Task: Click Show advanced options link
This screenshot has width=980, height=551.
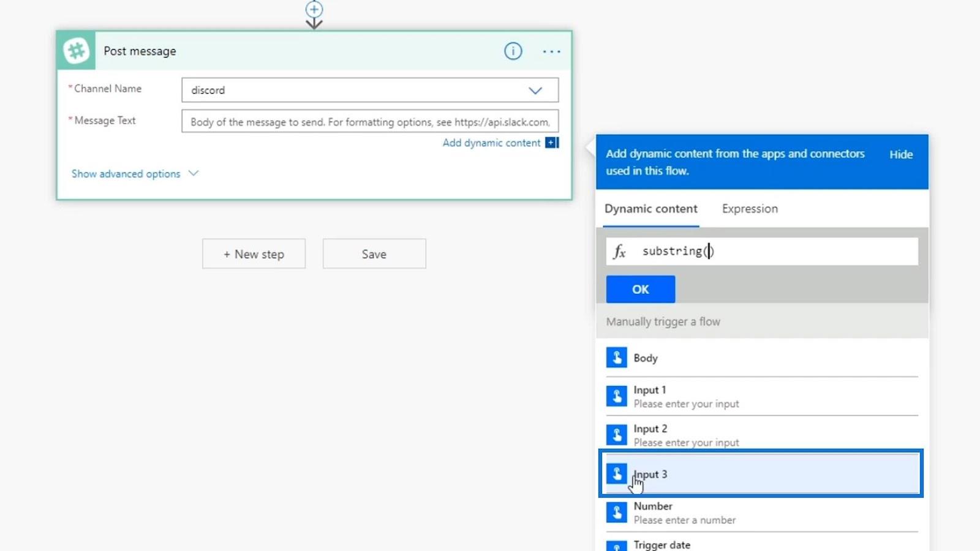Action: pos(126,174)
